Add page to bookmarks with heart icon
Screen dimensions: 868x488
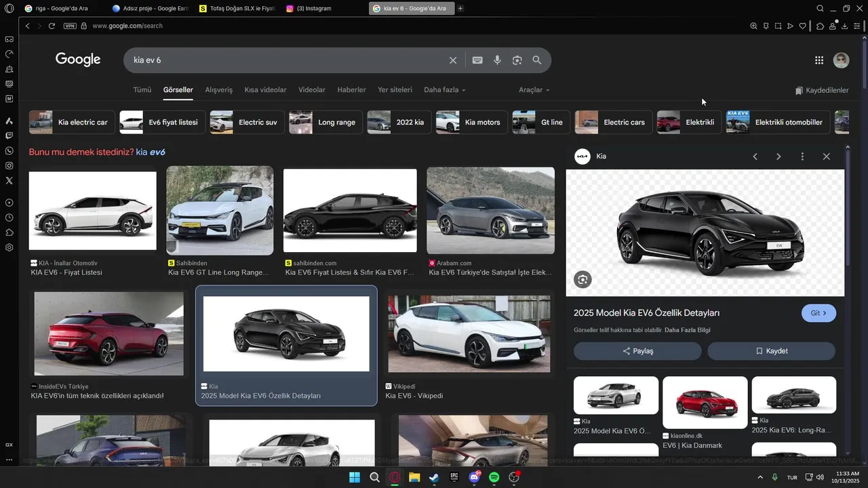coord(802,26)
